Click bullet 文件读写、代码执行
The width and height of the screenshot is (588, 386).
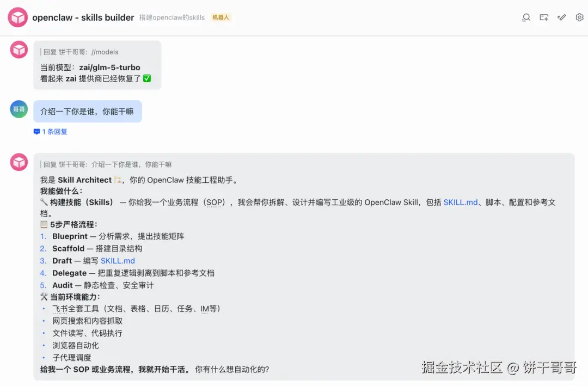coord(87,333)
